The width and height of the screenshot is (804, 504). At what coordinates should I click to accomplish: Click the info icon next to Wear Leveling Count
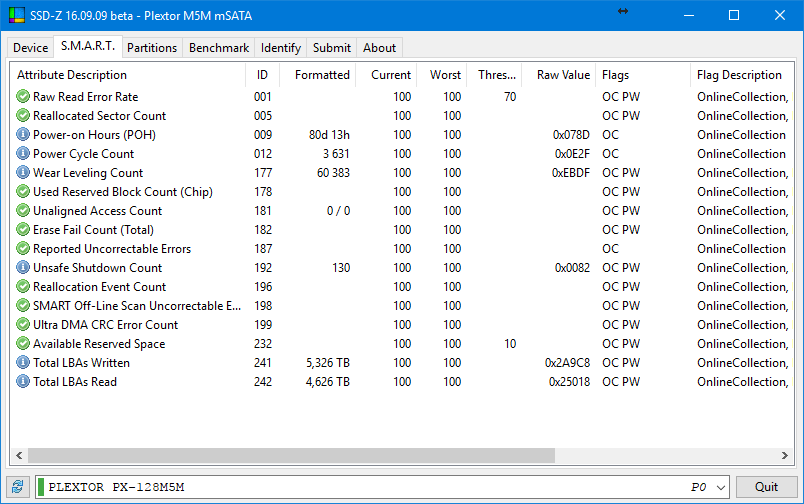23,173
